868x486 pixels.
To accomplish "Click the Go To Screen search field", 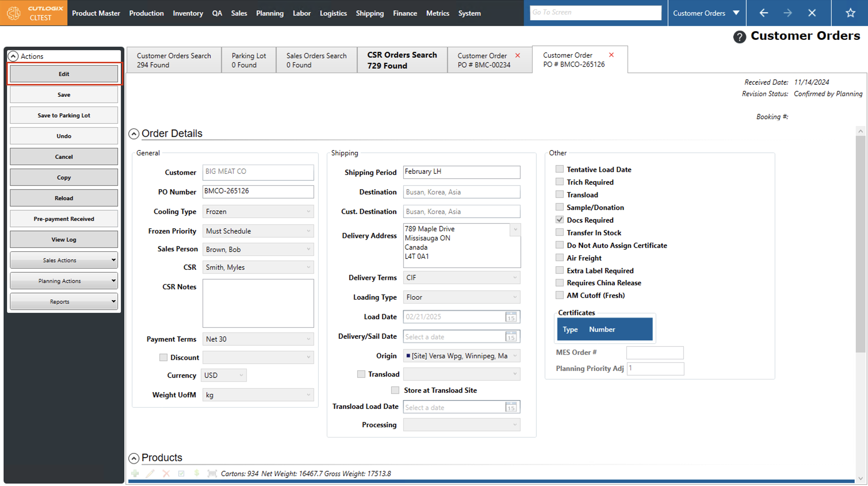I will (x=595, y=12).
